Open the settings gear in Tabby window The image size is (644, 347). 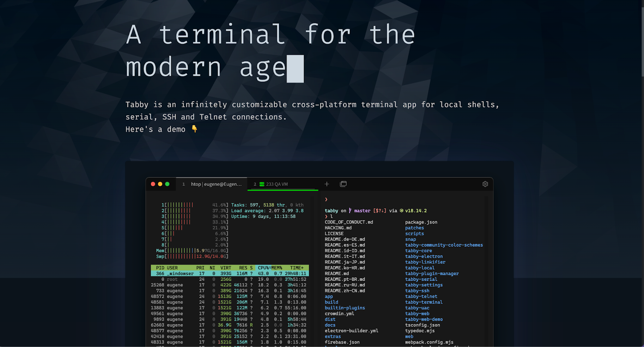point(485,184)
